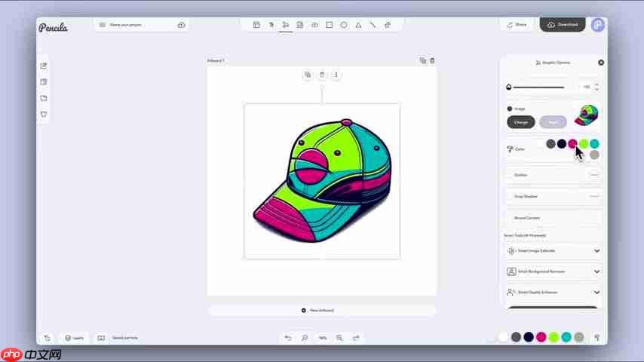Select the cap image on the artboard
The height and width of the screenshot is (362, 644).
coord(322,181)
